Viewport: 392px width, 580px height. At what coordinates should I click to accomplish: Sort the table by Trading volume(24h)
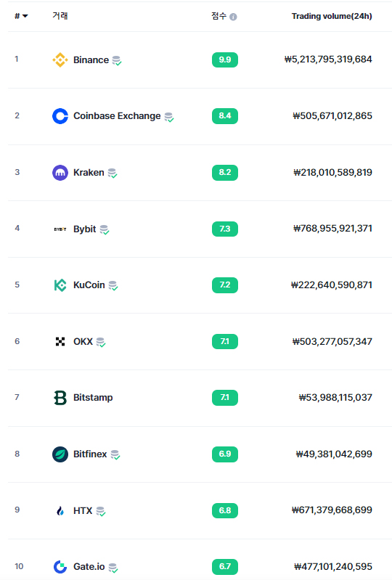point(332,16)
